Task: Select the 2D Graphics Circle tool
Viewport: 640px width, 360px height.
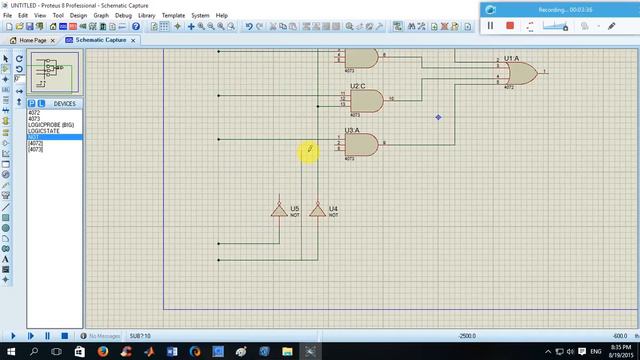Action: pos(6,228)
